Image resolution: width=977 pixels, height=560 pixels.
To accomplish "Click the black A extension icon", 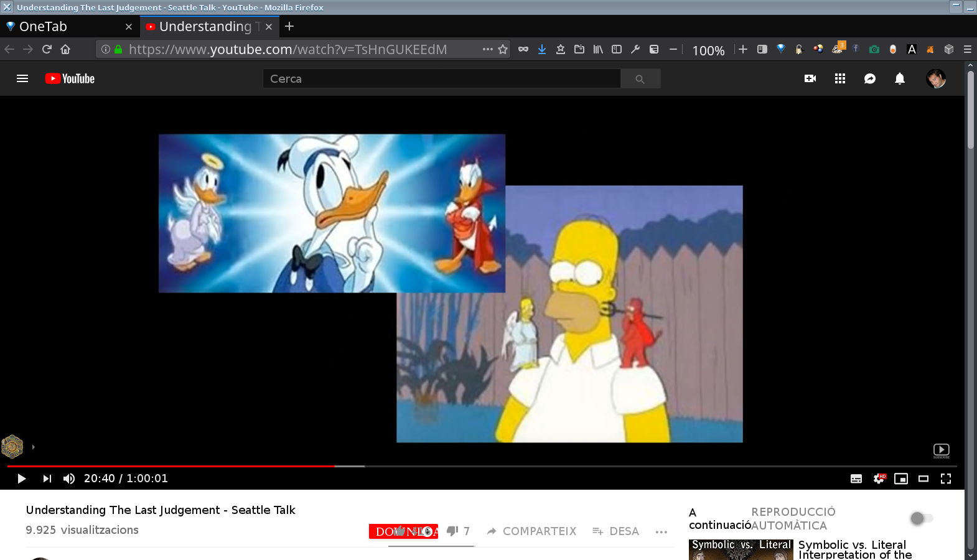I will click(912, 49).
